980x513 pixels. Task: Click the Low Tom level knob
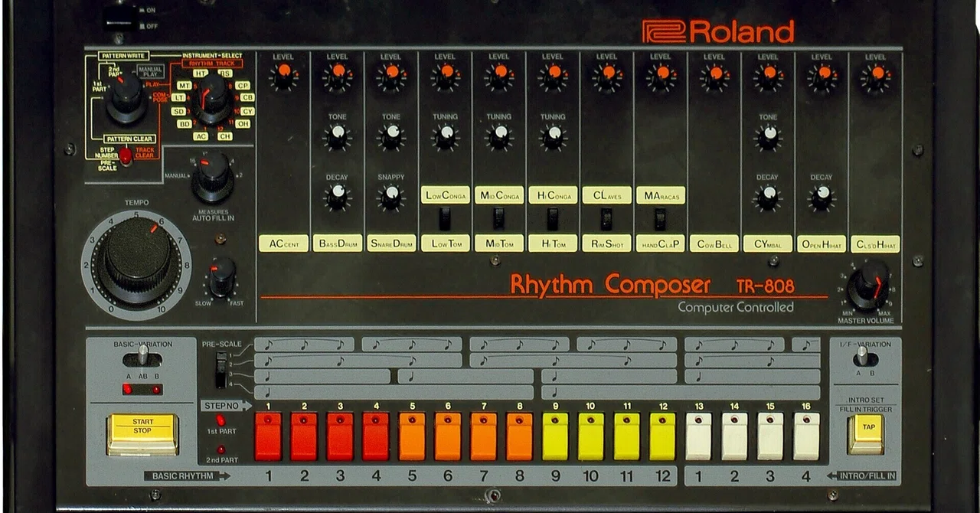(x=445, y=77)
